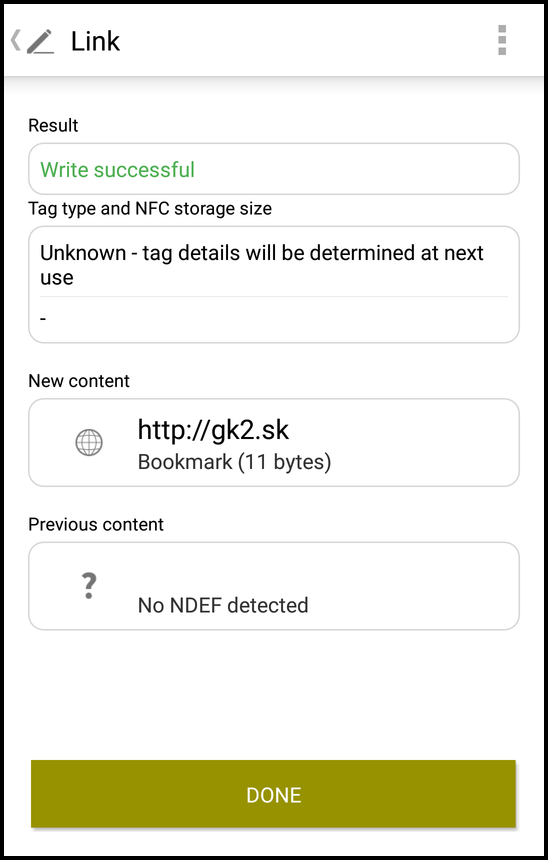The height and width of the screenshot is (860, 548).
Task: Select the New content card
Action: click(x=274, y=443)
